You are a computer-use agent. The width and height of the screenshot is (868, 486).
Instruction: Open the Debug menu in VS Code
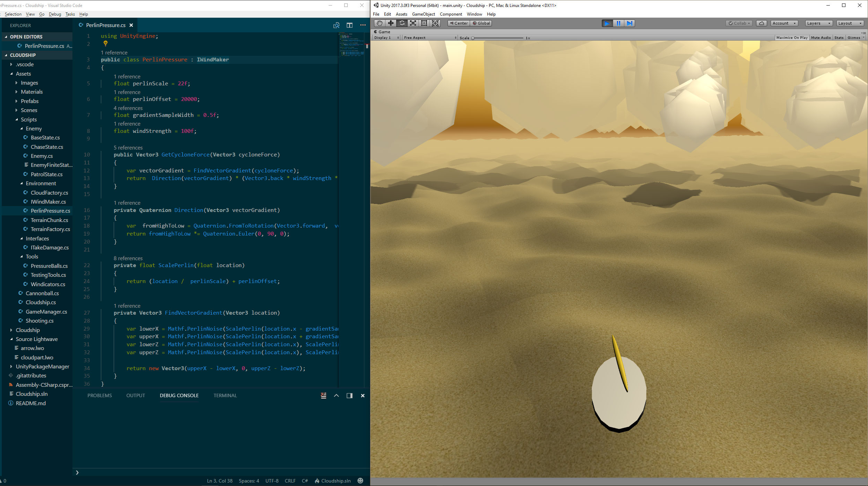[55, 14]
